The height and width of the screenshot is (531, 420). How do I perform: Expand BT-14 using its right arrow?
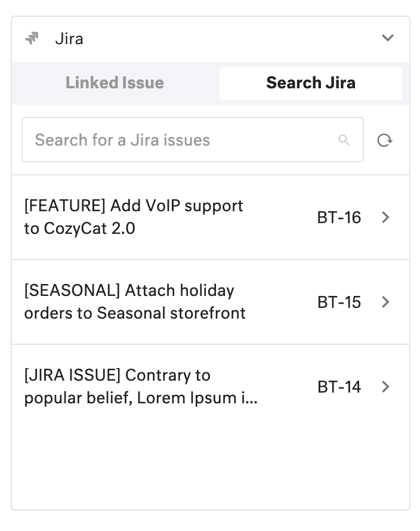coord(385,387)
